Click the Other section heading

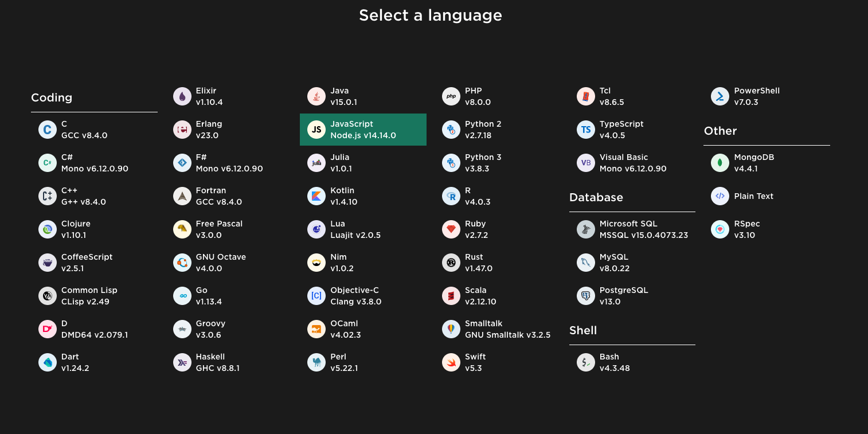[721, 131]
